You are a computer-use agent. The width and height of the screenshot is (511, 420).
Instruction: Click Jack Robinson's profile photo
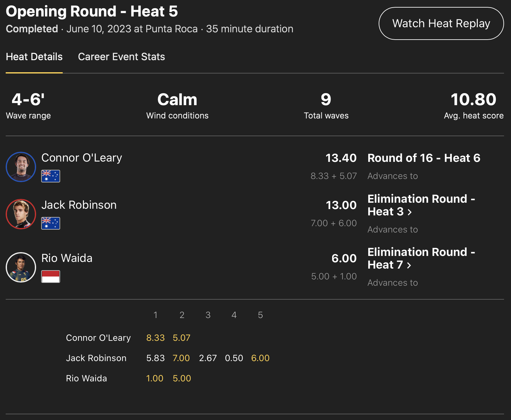[21, 214]
